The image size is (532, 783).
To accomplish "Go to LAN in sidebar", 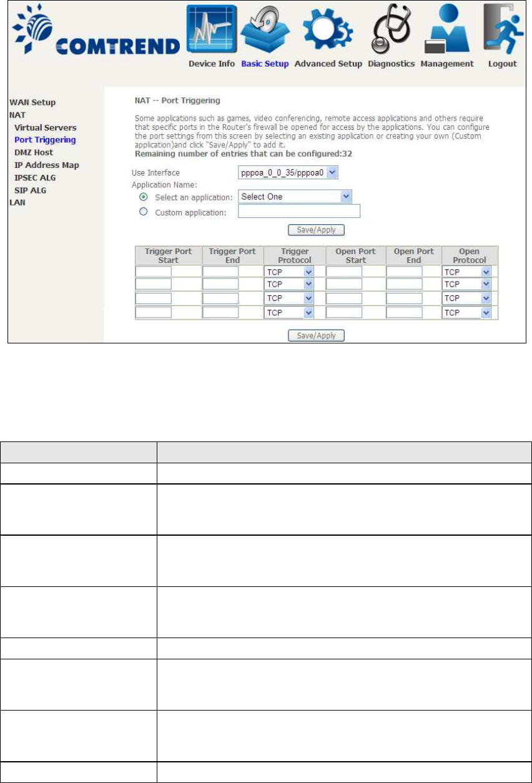I will tap(17, 203).
